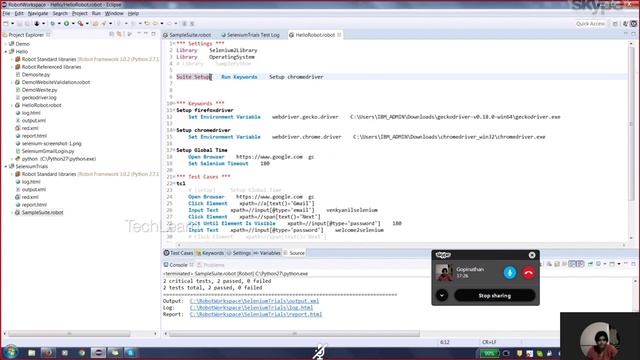Viewport: 640px width, 360px height.
Task: Collapse the Test Cases section fold on line 21
Action: pos(174,177)
